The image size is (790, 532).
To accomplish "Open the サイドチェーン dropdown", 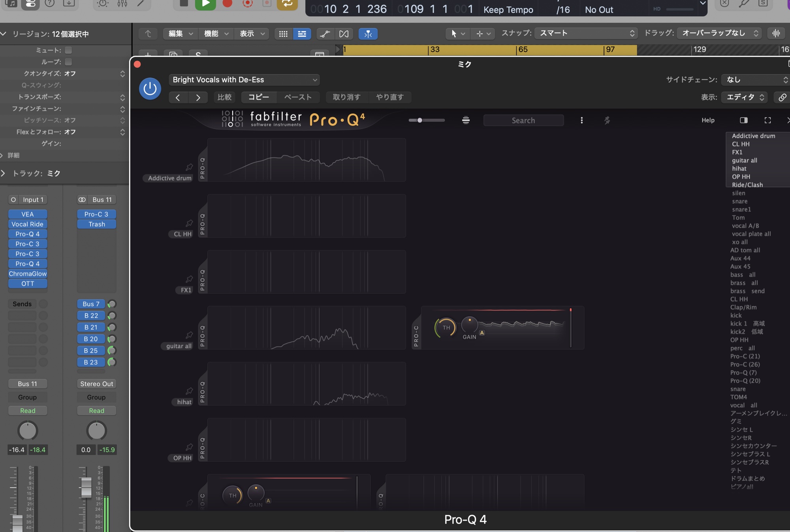I will point(755,80).
